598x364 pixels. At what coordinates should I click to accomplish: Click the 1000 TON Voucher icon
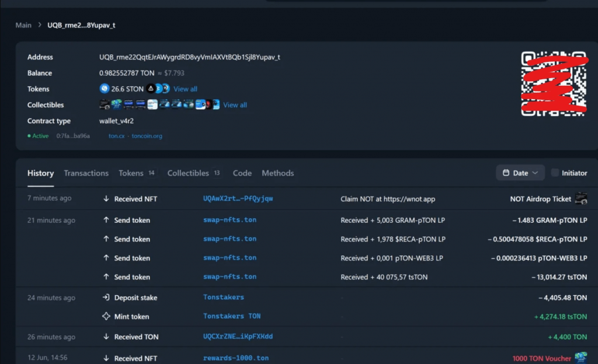(x=581, y=358)
